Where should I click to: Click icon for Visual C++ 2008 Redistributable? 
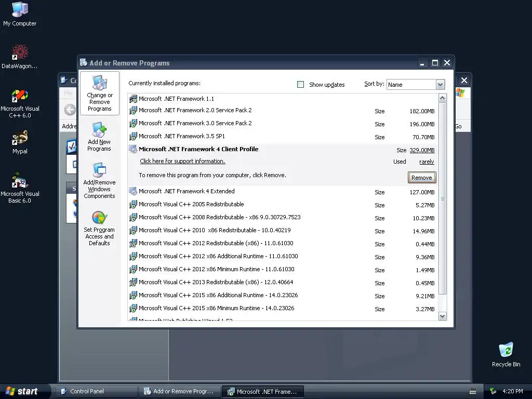(x=133, y=217)
